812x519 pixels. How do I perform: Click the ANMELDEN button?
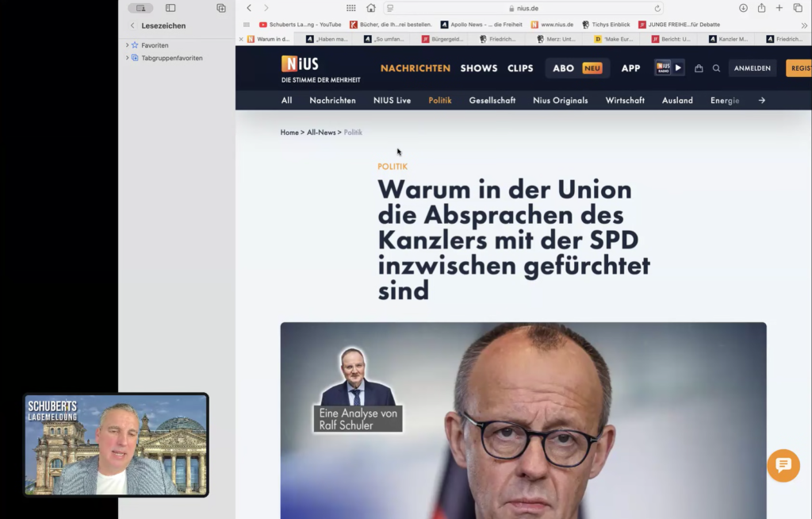[752, 68]
